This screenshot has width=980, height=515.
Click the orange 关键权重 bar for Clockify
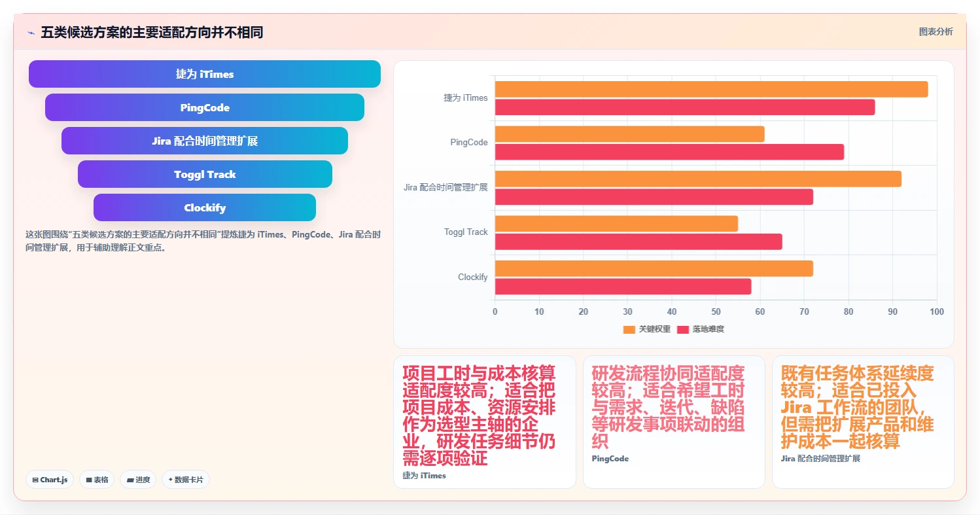click(654, 268)
